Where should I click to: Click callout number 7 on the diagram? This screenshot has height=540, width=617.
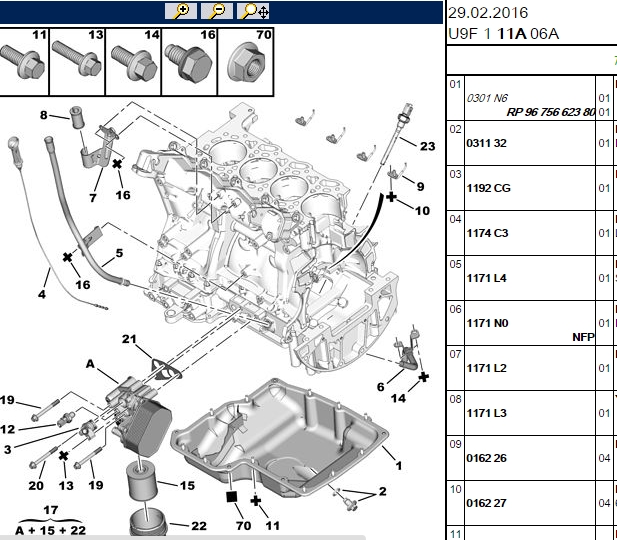(93, 198)
